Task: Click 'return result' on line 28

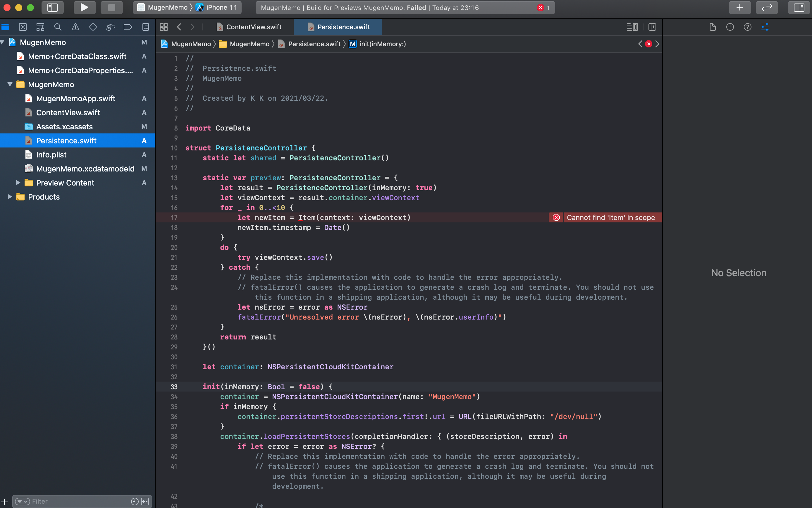Action: coord(248,337)
